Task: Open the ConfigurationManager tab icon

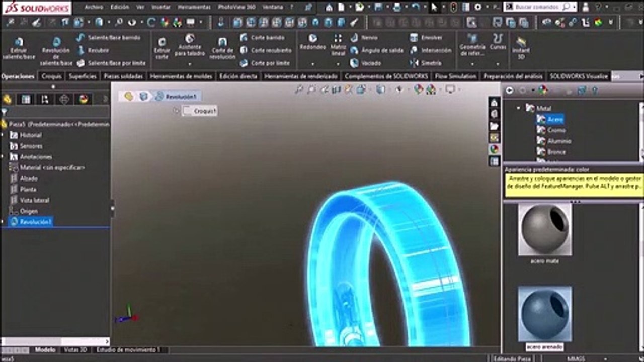Action: tap(45, 99)
